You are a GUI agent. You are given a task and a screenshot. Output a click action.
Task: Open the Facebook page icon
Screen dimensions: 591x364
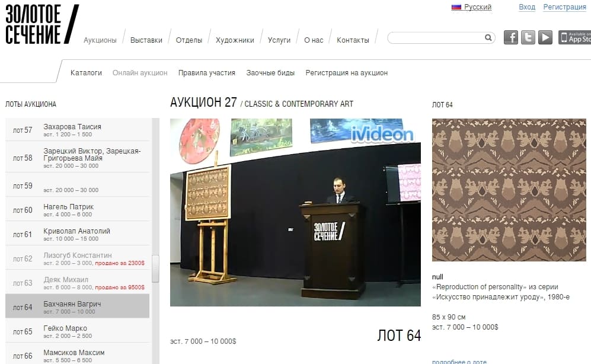click(x=511, y=37)
